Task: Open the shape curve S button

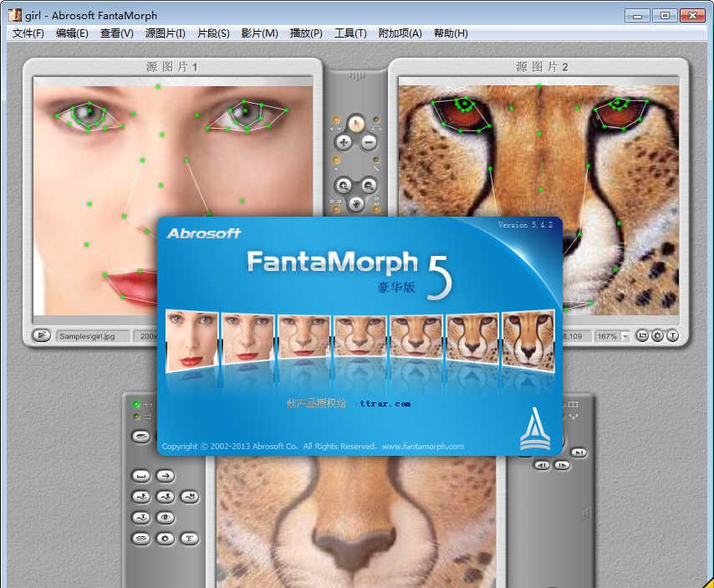Action: 166,497
